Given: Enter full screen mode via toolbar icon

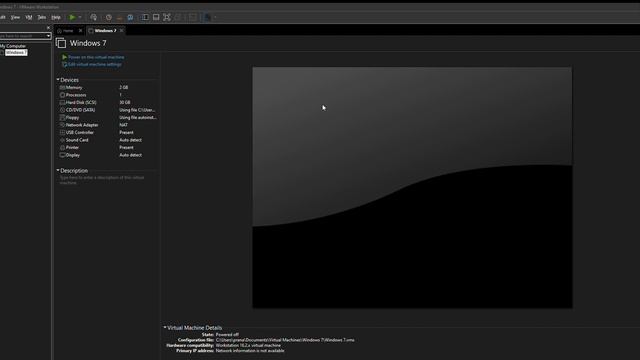Looking at the screenshot, I should [167, 17].
